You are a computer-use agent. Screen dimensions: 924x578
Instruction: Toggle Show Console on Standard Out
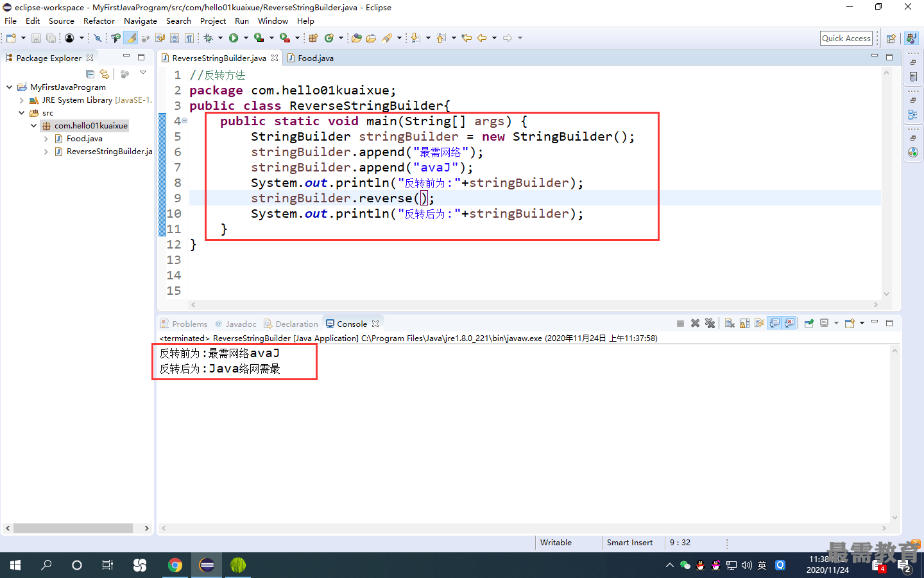tap(774, 323)
